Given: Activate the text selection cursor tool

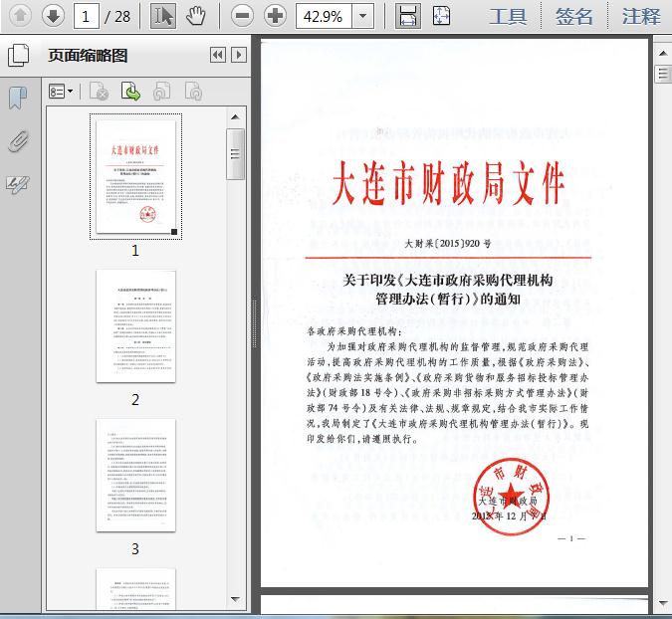Looking at the screenshot, I should click(x=163, y=16).
